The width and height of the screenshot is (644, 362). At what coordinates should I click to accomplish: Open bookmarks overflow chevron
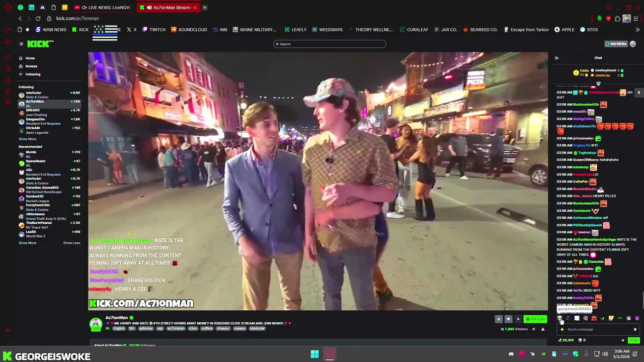[x=637, y=30]
